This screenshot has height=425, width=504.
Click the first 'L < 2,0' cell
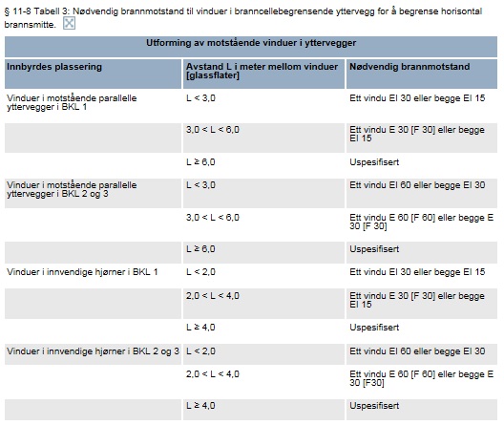(200, 272)
